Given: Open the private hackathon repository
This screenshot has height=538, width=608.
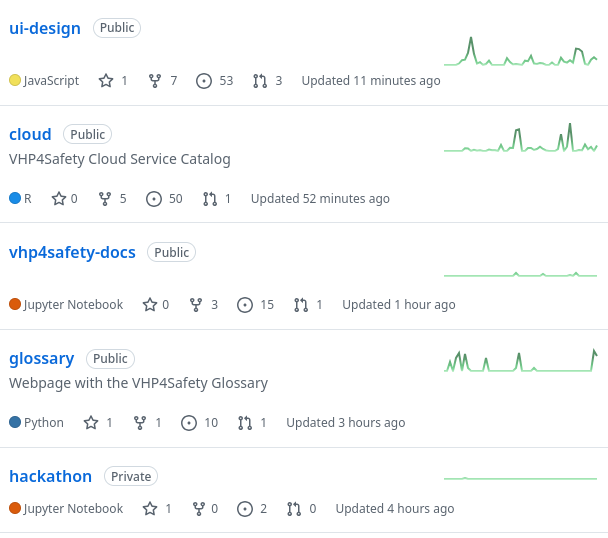Looking at the screenshot, I should pos(50,476).
